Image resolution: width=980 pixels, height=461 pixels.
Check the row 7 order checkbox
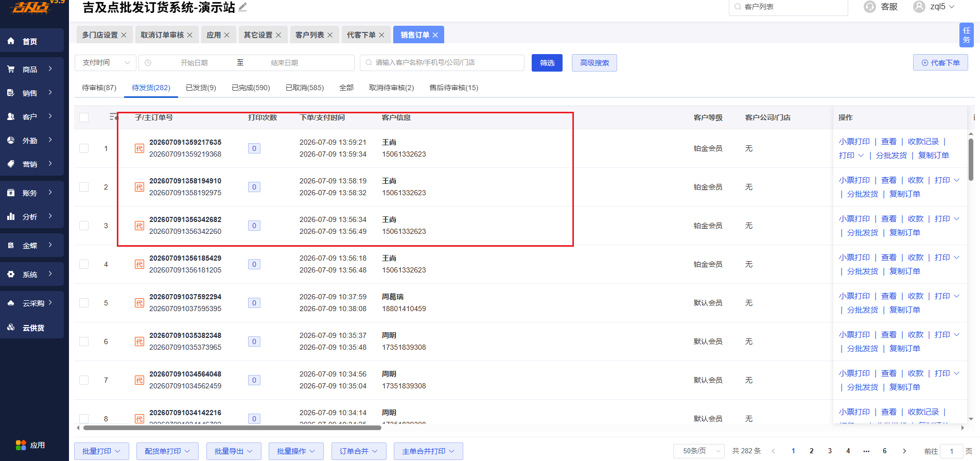tap(84, 380)
